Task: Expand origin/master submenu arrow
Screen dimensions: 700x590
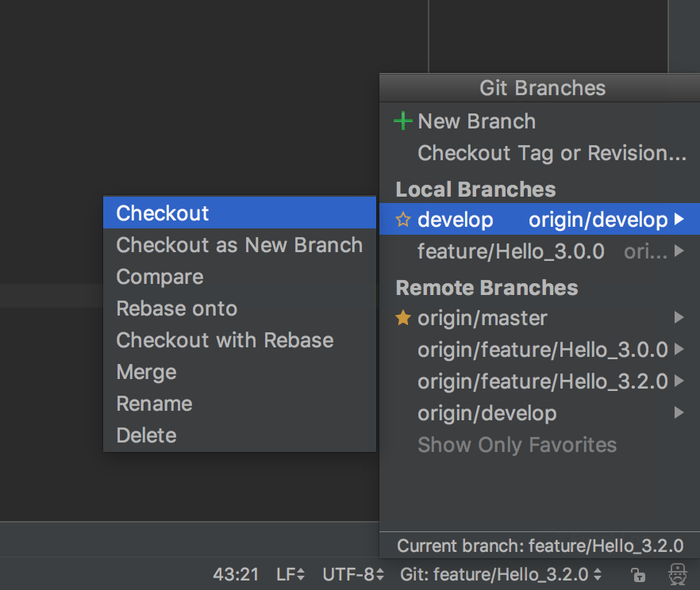Action: (679, 317)
